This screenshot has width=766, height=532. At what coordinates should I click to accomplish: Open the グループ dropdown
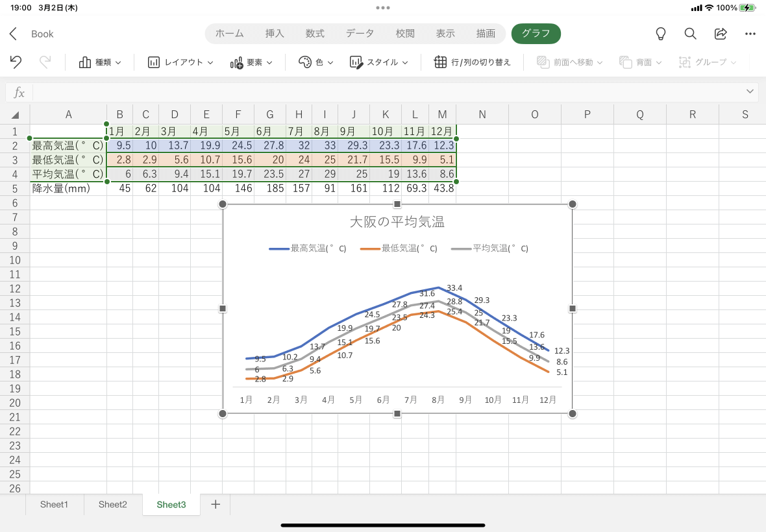pyautogui.click(x=708, y=62)
